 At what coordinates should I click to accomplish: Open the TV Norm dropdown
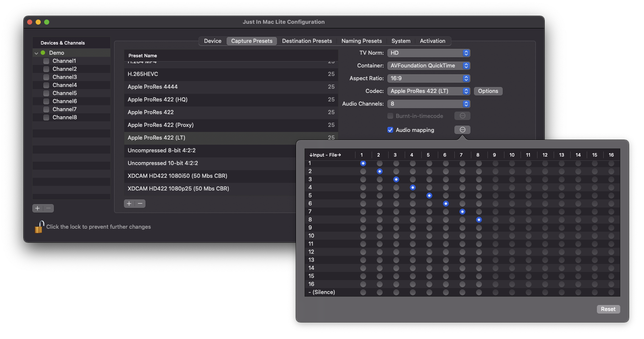click(x=429, y=53)
